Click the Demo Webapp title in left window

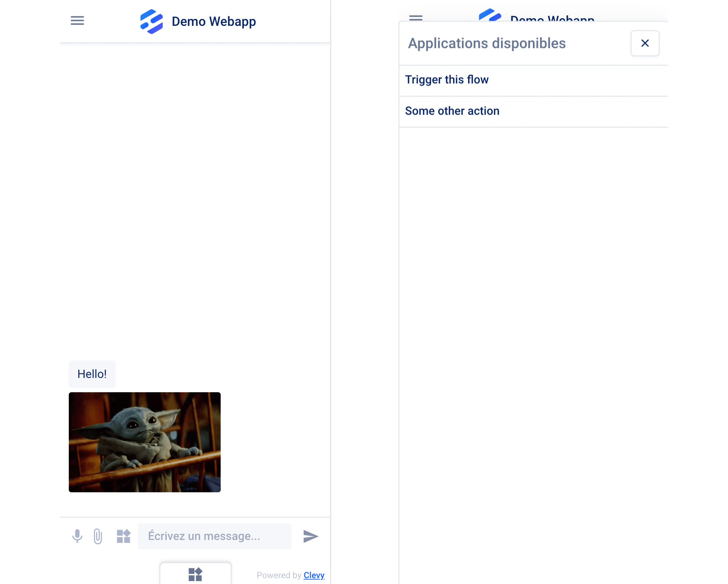click(x=214, y=21)
